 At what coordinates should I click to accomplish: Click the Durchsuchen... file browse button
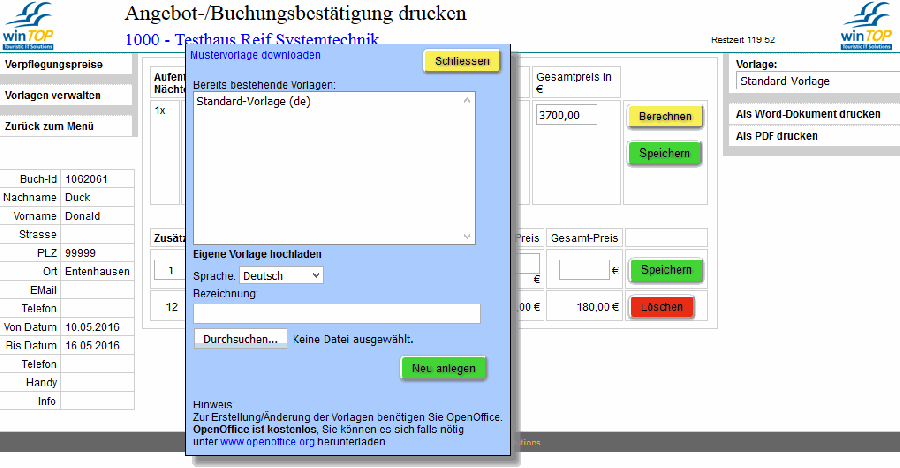pos(240,339)
